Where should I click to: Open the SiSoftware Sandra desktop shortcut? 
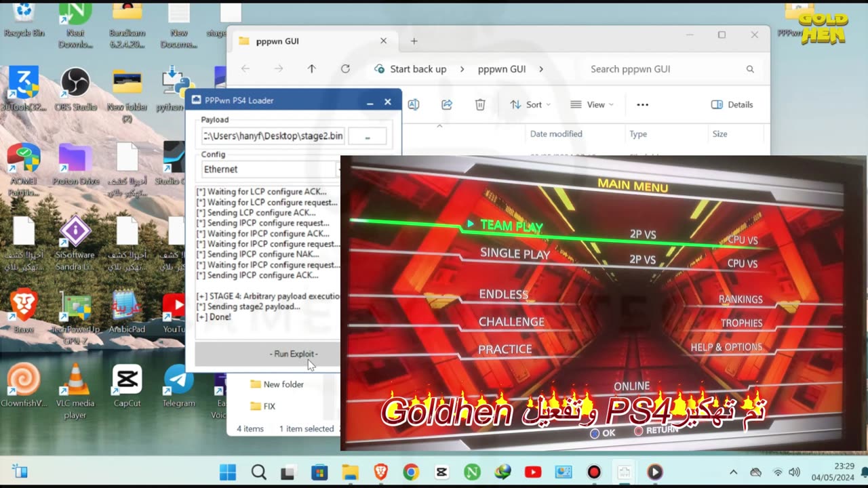pyautogui.click(x=75, y=243)
